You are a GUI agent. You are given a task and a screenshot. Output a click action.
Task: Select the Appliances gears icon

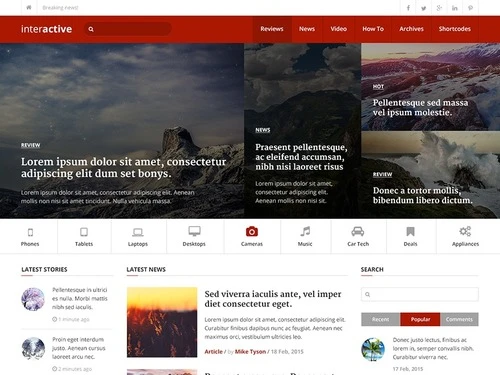pyautogui.click(x=465, y=231)
